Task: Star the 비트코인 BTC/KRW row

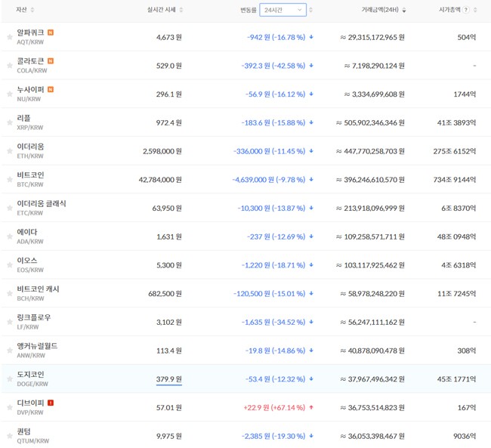Action: point(10,180)
